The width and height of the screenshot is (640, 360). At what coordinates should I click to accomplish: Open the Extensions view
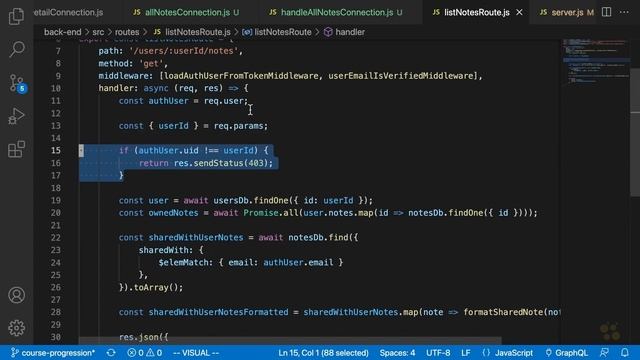coord(16,149)
